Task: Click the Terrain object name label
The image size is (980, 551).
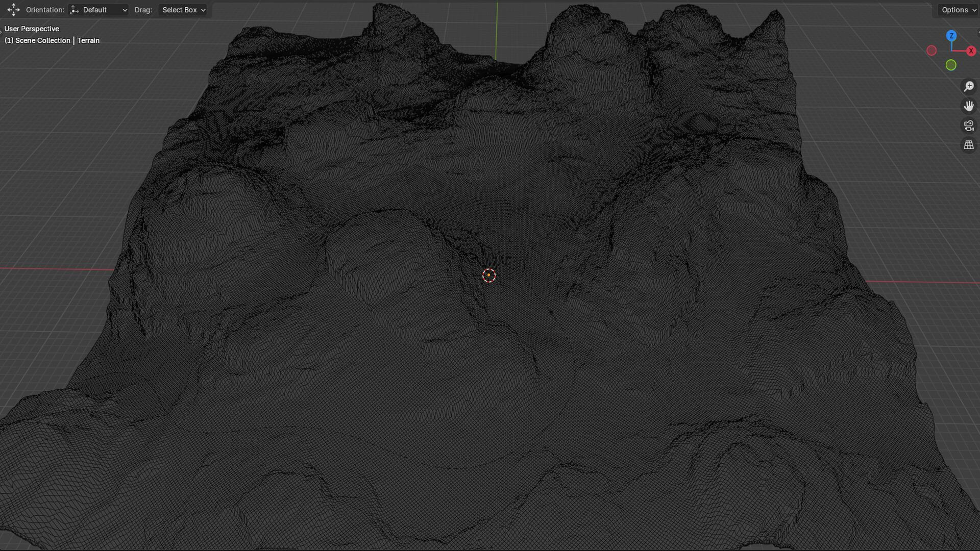Action: (88, 41)
